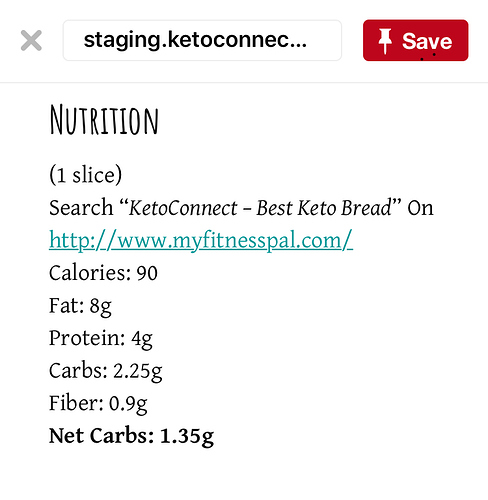Image resolution: width=488 pixels, height=500 pixels.
Task: Close the web view with the gray X
Action: tap(31, 40)
